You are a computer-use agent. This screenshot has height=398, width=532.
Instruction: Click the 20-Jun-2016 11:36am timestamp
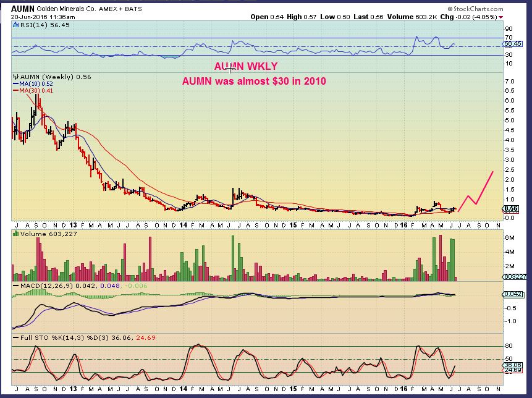click(x=43, y=17)
